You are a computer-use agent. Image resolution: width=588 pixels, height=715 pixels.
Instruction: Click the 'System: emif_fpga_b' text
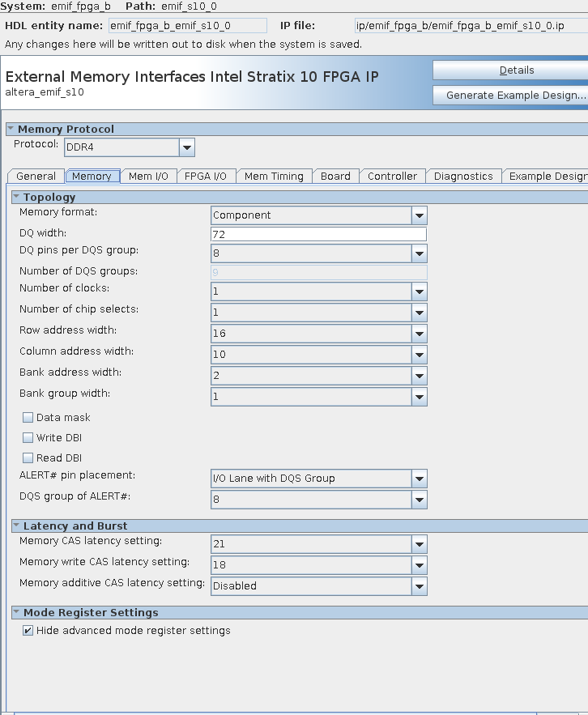[55, 6]
